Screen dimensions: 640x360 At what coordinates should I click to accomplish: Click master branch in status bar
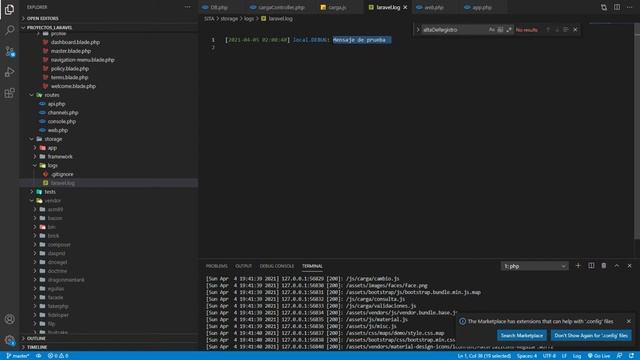(18, 356)
